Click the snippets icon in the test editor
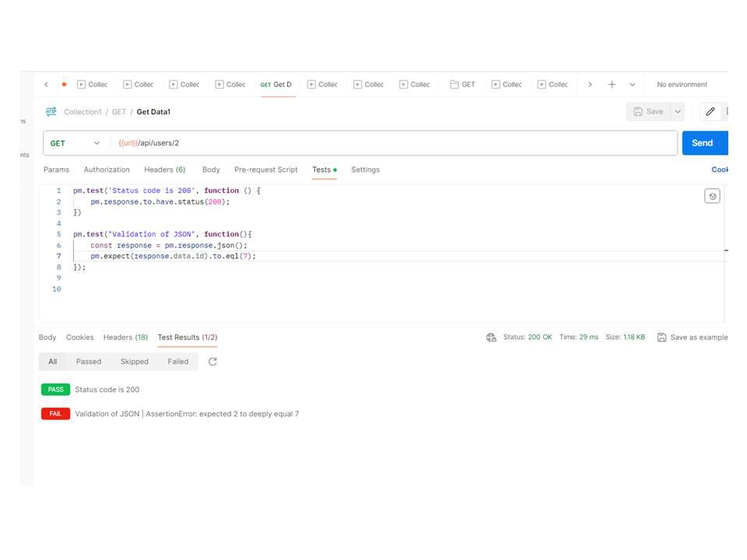 pyautogui.click(x=712, y=196)
